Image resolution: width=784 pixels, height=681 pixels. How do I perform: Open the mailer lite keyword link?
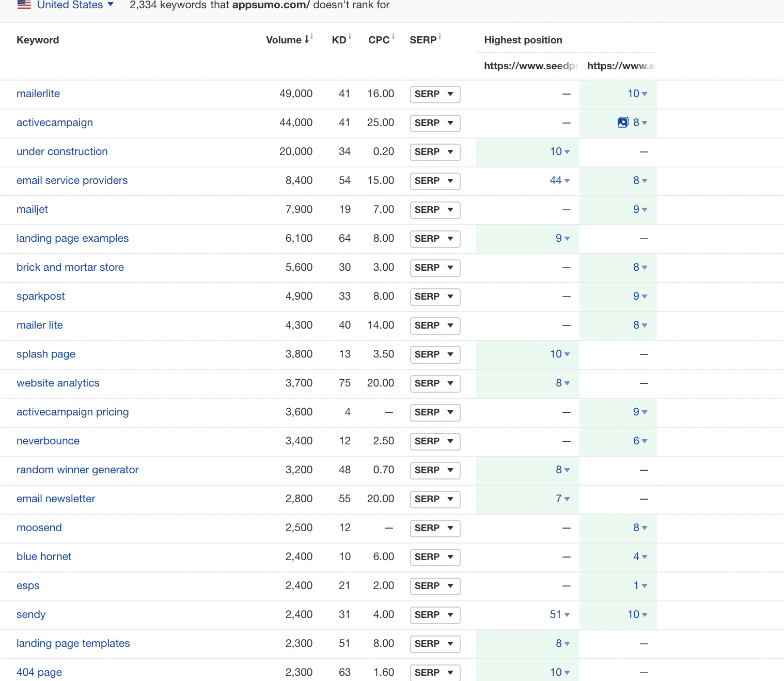point(40,325)
